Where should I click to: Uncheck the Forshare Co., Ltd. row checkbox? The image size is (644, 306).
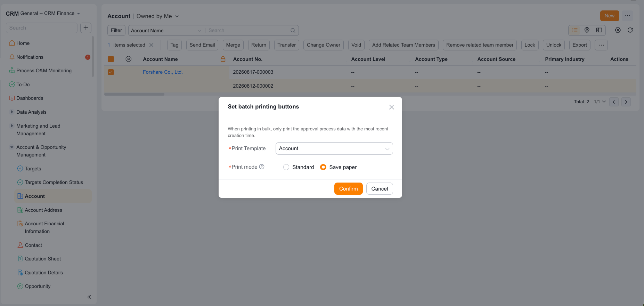[111, 72]
